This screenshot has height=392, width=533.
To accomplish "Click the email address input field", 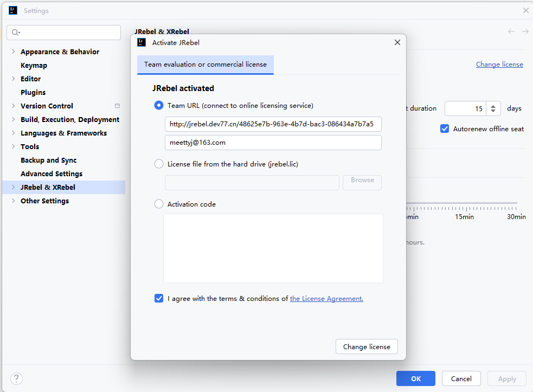I will point(273,143).
